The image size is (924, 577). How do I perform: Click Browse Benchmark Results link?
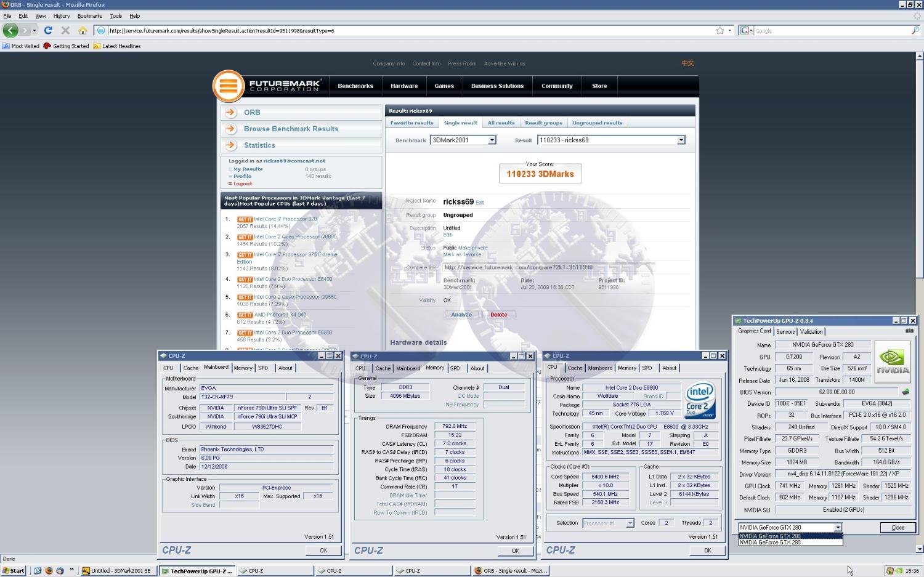point(291,129)
